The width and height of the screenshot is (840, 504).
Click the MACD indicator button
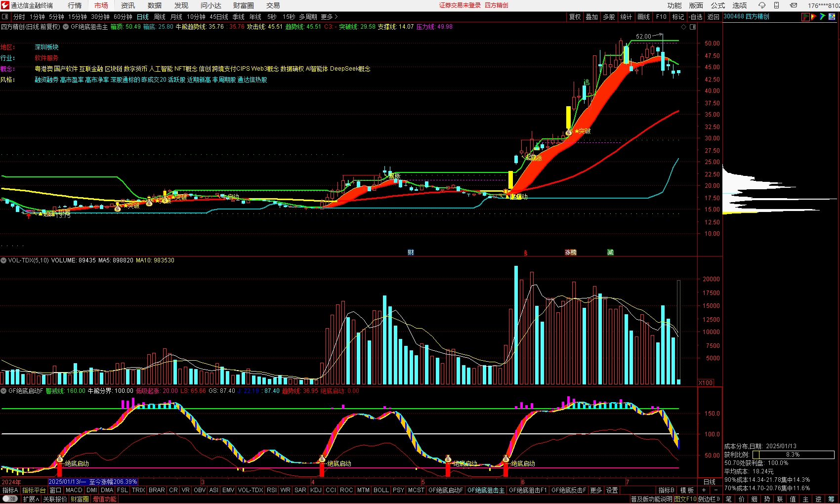point(74,490)
